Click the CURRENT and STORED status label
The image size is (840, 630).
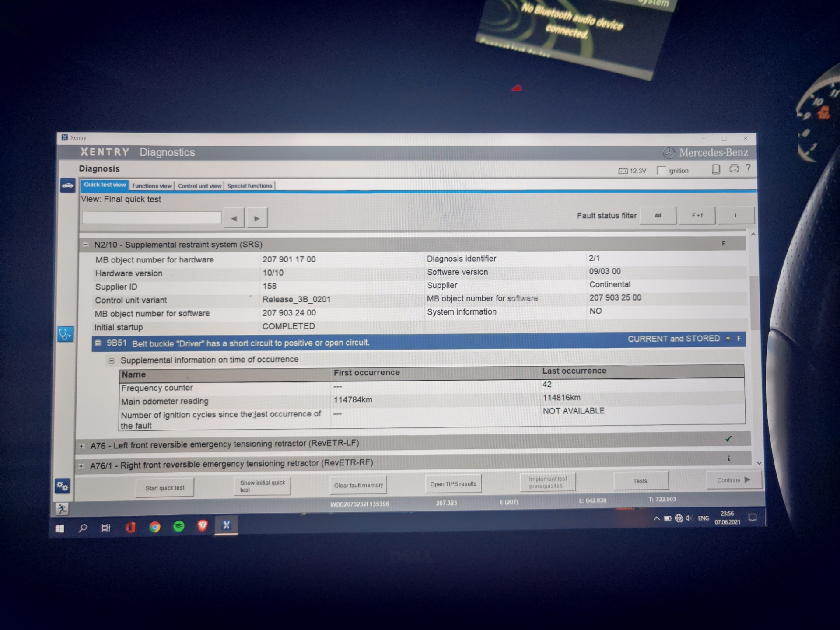(x=673, y=339)
